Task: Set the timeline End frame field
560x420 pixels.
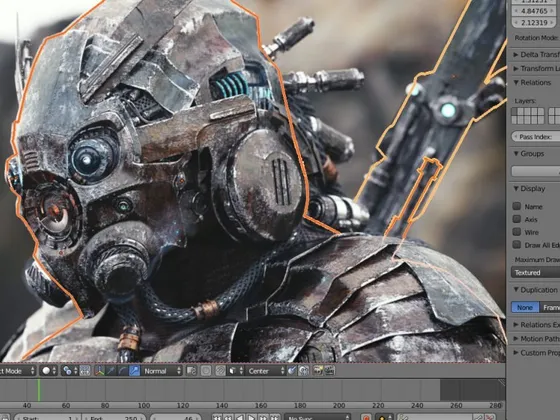Action: (x=114, y=418)
